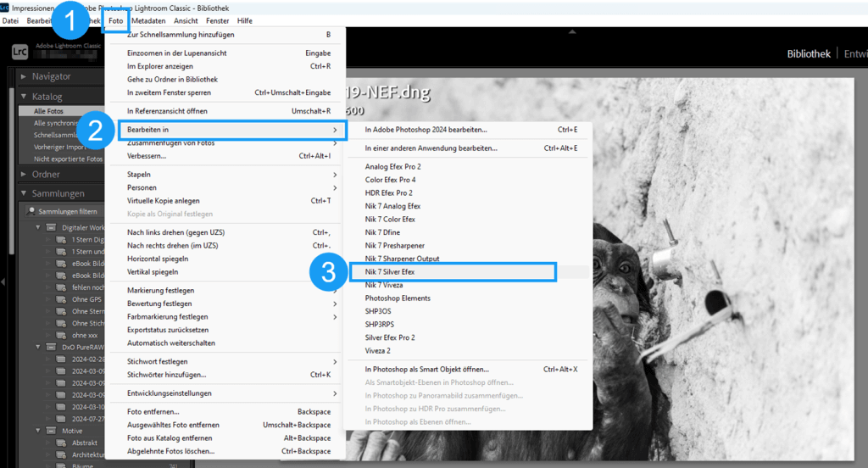Select the Abstrakt collection

pos(85,443)
